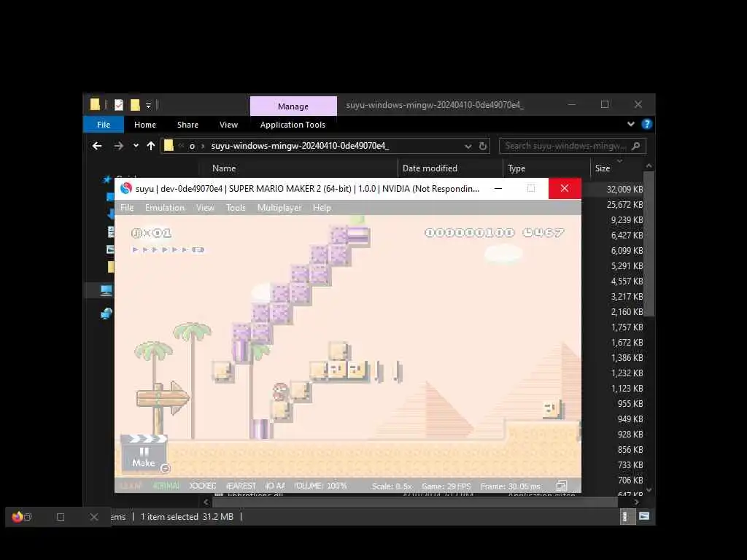Select This PC in navigation pane

106,290
